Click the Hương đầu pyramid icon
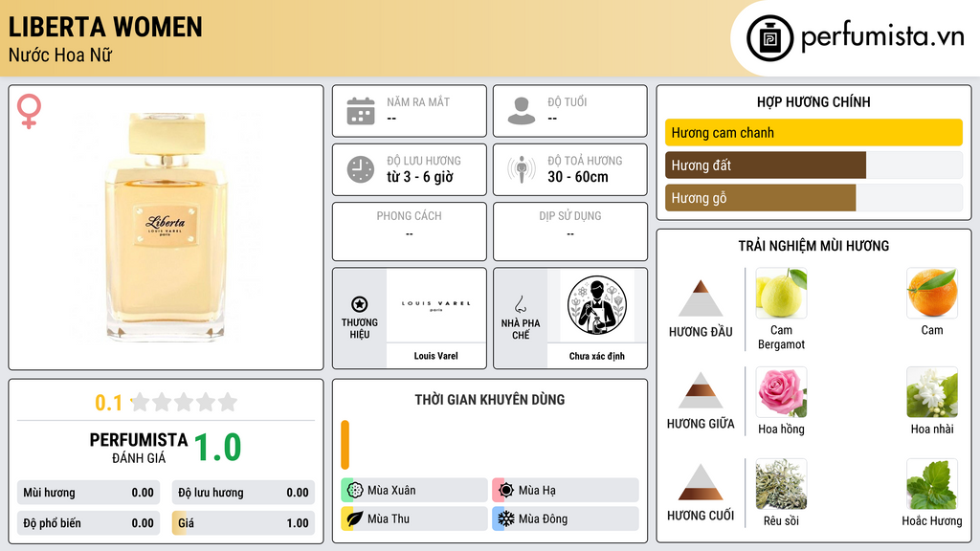Screen dimensions: 980x551 pyautogui.click(x=701, y=298)
